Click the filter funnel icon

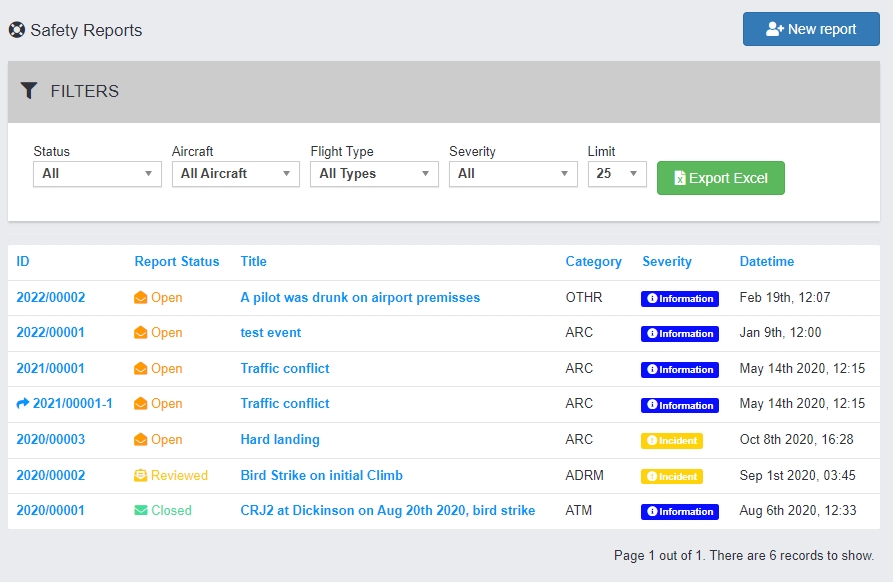29,91
